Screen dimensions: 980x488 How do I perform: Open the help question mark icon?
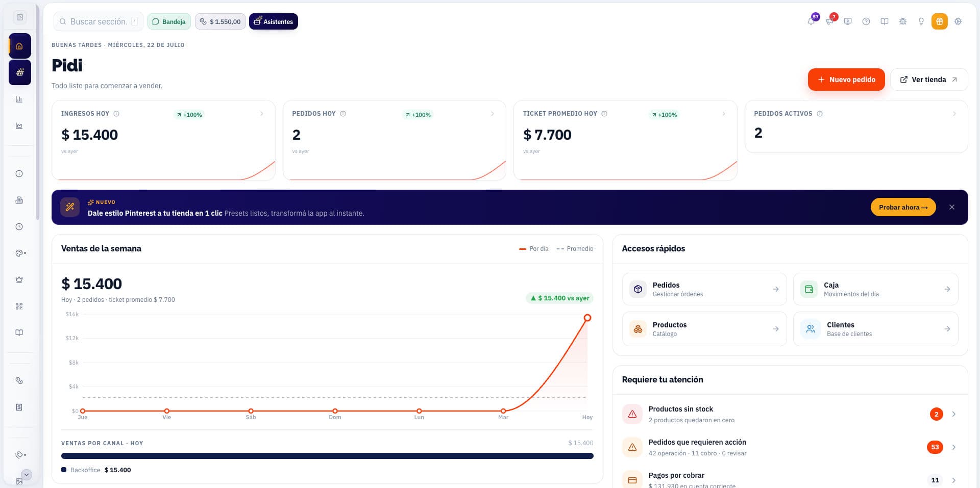[866, 21]
